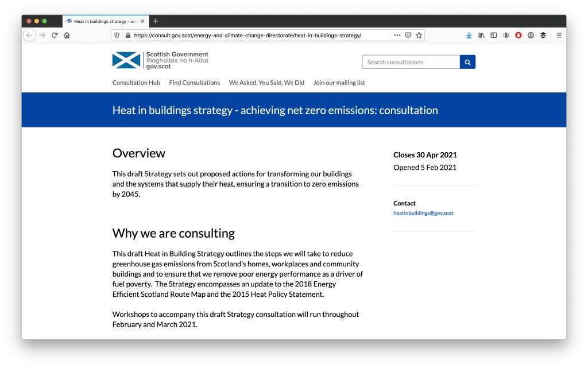Click the gov.scot text beside the logo
Screen dimensions: 588x368
[x=158, y=67]
